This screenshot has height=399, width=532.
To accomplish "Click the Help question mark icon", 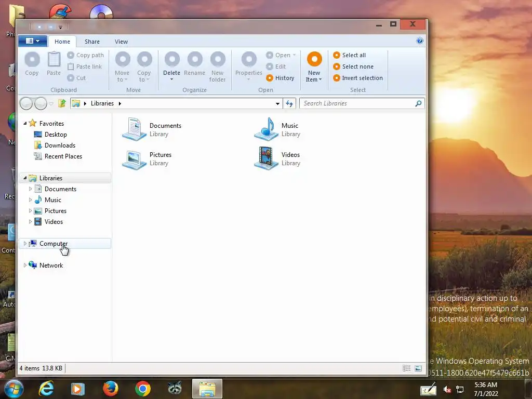I will (x=420, y=41).
